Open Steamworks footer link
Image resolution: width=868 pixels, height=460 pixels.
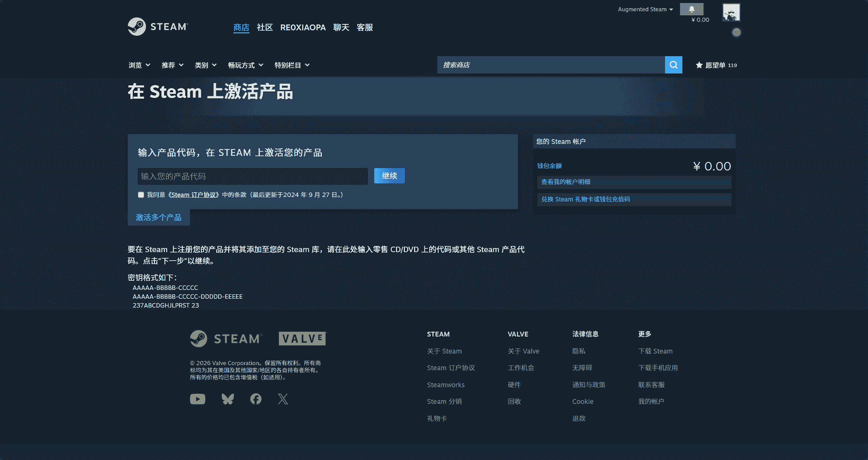tap(446, 385)
